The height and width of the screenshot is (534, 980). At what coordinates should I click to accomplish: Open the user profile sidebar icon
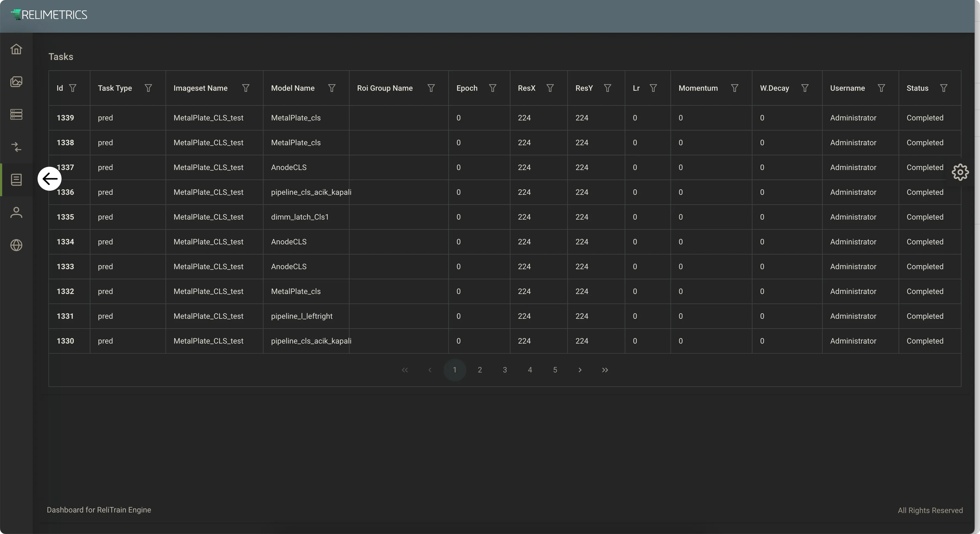point(16,213)
